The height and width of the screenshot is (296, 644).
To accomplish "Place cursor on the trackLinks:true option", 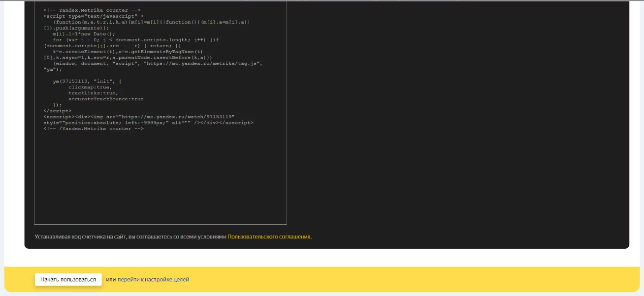I will (93, 93).
